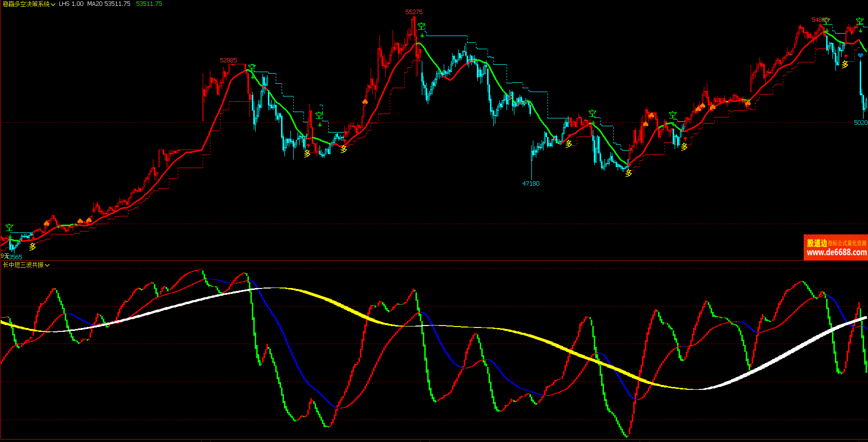
Task: Click the 3565 low price label
Action: (15, 257)
